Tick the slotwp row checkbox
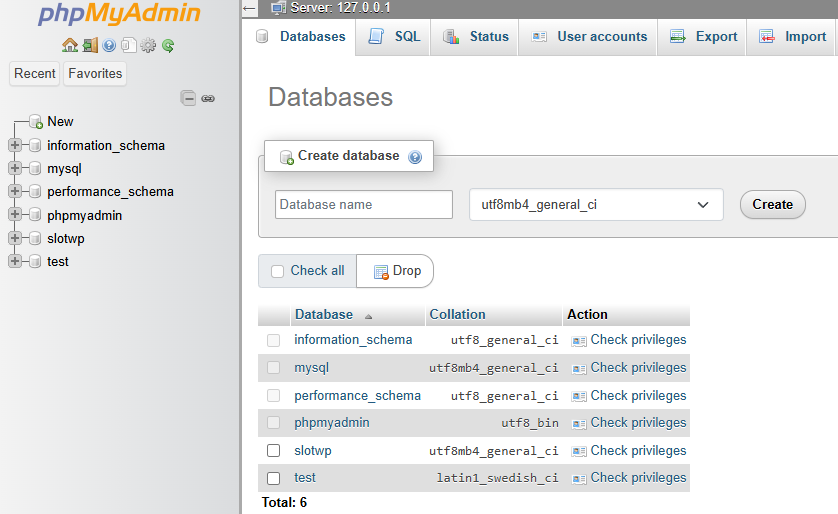 (274, 450)
